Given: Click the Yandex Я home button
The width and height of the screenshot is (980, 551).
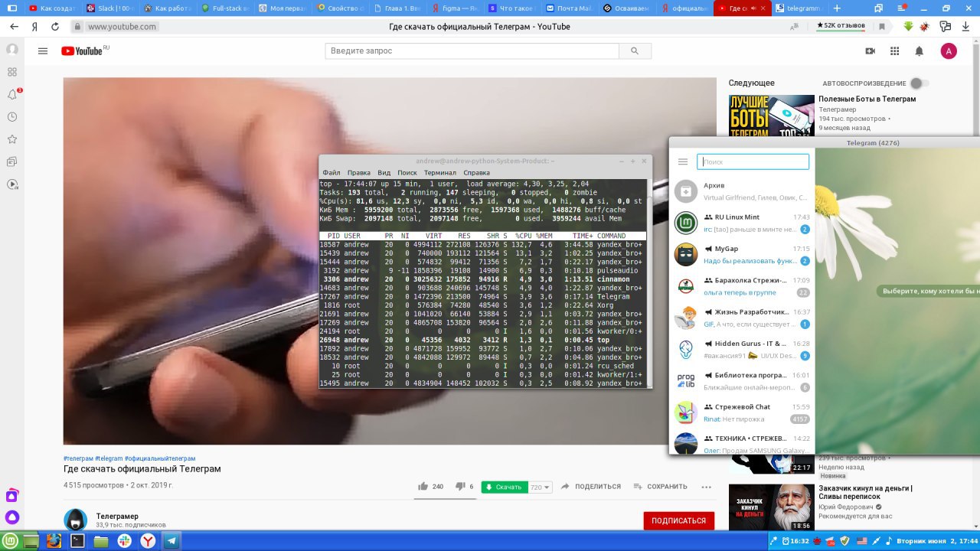Looking at the screenshot, I should coord(34,26).
